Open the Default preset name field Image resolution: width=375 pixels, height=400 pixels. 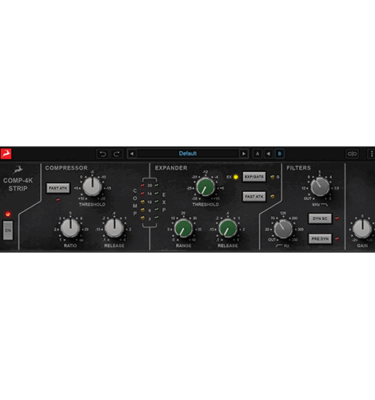tap(188, 154)
